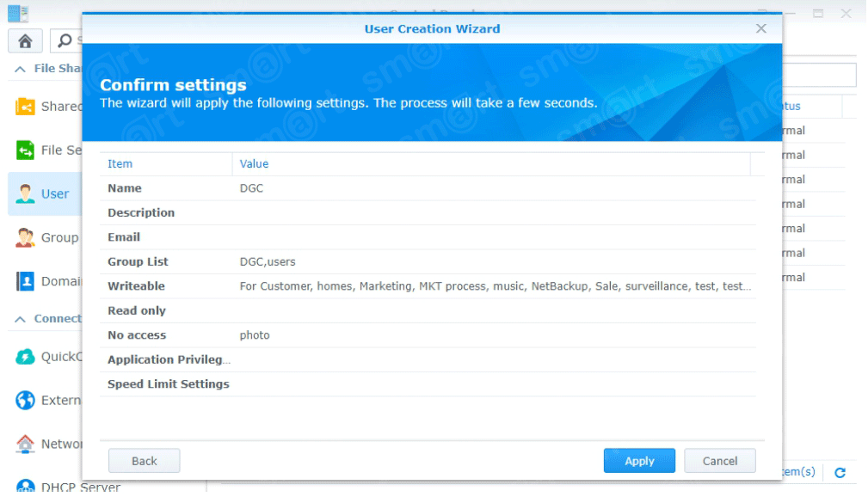Select the Writeable row label
868x503 pixels.
[x=136, y=286]
